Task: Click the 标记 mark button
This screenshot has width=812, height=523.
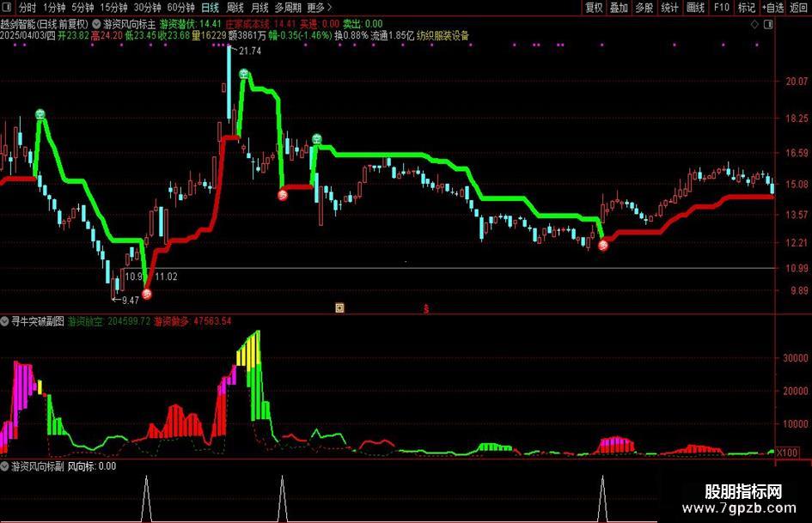Action: (x=746, y=7)
